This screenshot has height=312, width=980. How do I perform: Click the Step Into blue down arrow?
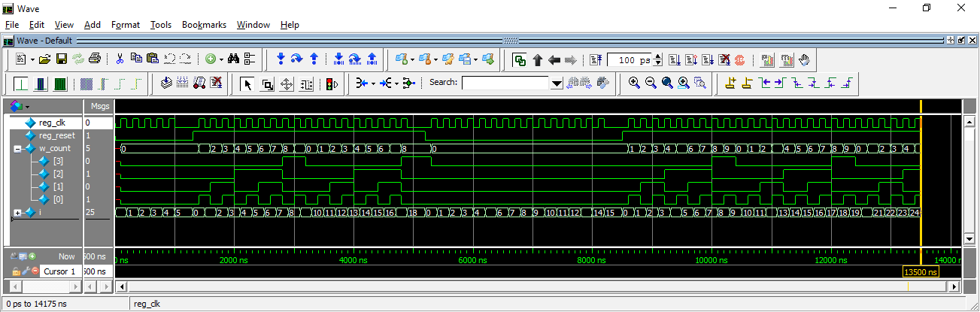click(281, 59)
